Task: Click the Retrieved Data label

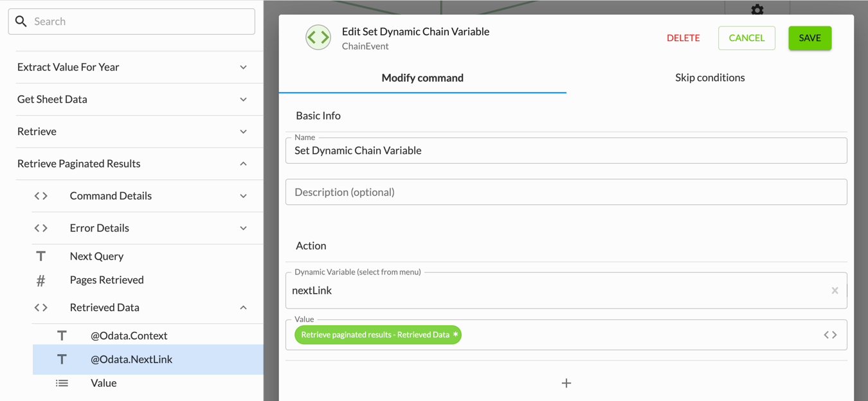Action: (105, 308)
